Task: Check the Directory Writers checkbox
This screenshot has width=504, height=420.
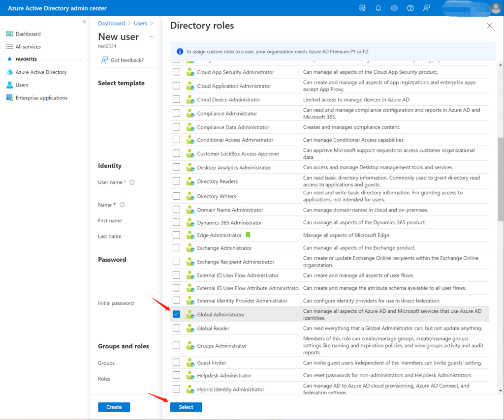Action: coord(177,196)
